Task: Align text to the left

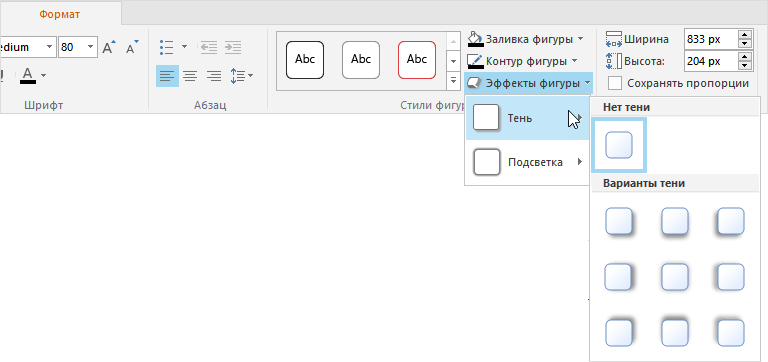Action: click(167, 76)
